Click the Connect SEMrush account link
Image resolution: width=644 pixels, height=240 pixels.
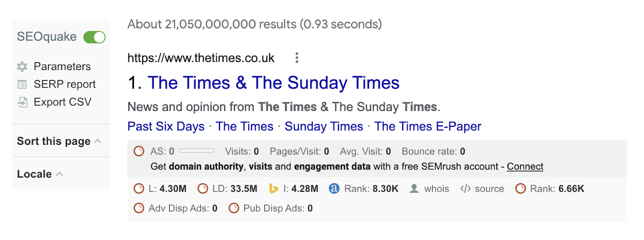525,166
